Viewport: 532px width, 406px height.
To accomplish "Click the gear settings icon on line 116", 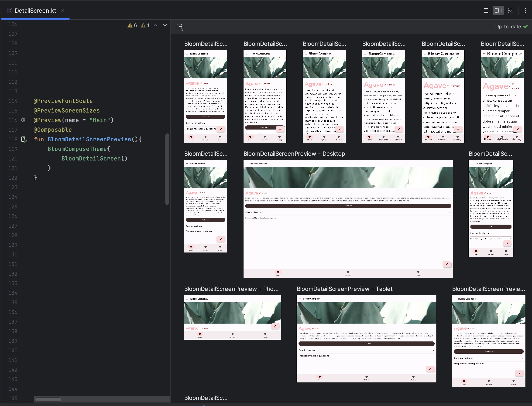I will pos(23,120).
